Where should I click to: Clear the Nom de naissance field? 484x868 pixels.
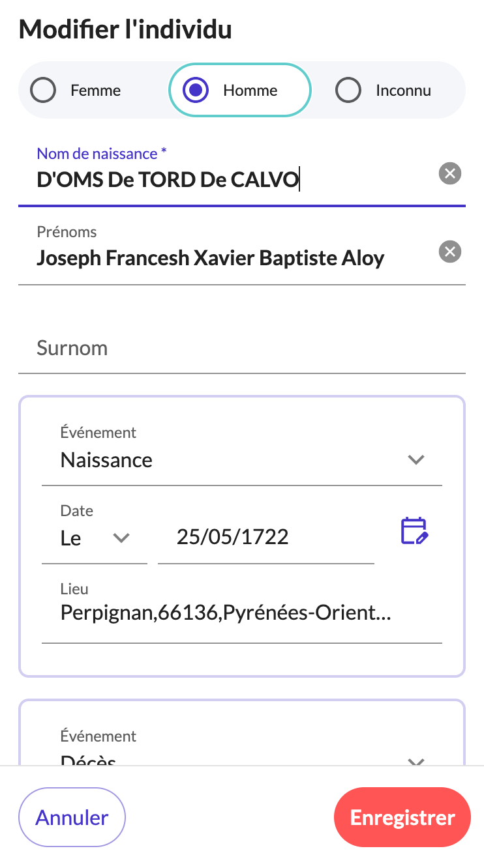pos(449,173)
